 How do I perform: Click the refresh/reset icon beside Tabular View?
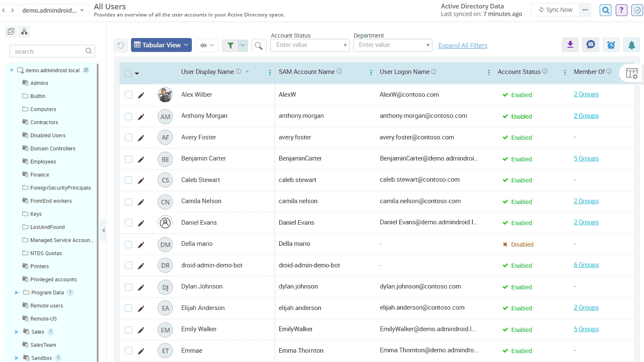(120, 45)
